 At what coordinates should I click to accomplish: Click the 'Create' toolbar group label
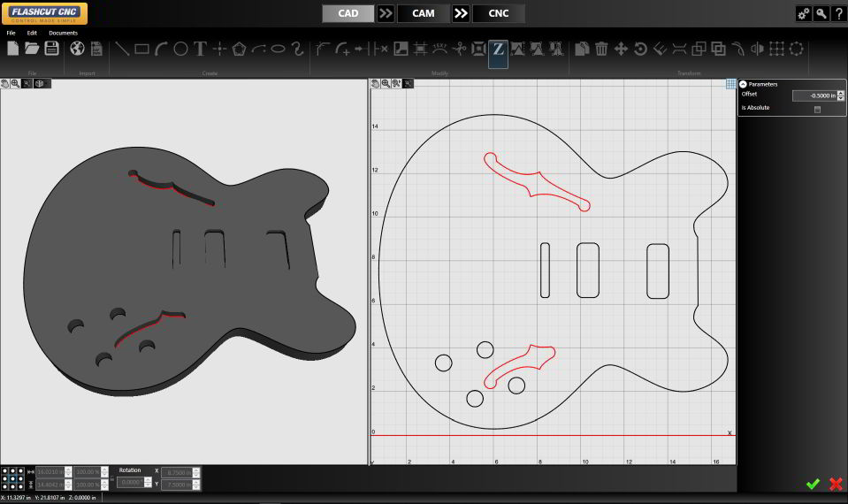coord(210,73)
